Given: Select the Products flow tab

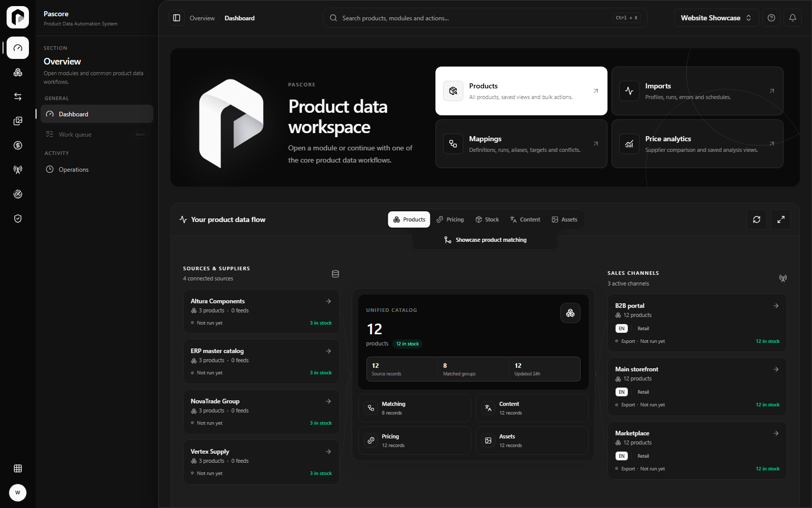Looking at the screenshot, I should click(409, 219).
